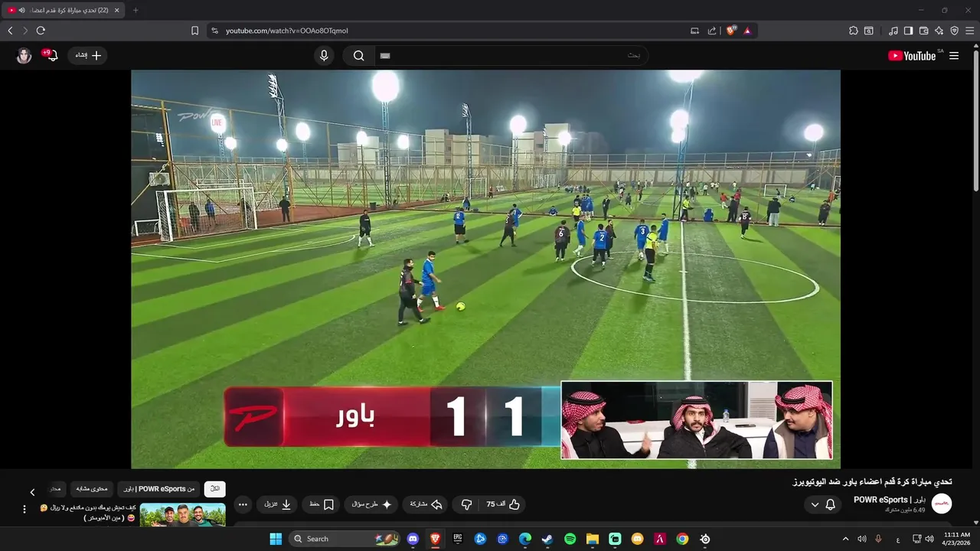The height and width of the screenshot is (551, 980).
Task: Open Spotify from the taskbar
Action: click(570, 539)
